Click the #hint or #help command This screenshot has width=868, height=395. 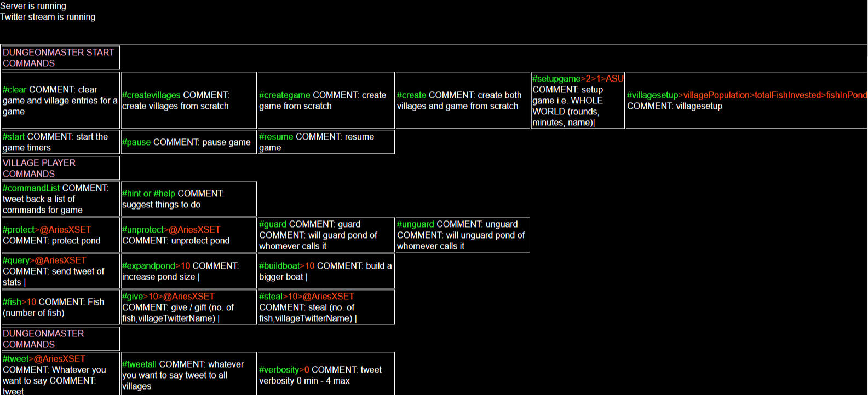coord(148,194)
